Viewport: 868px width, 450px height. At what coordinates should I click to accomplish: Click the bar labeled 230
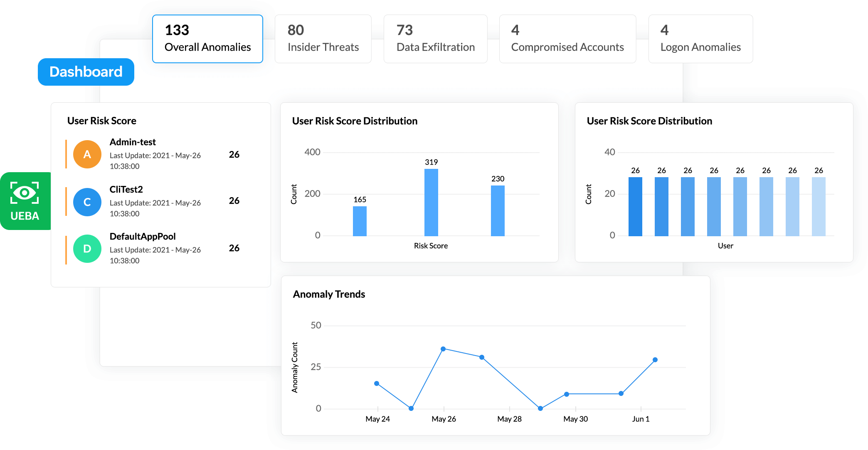(498, 210)
